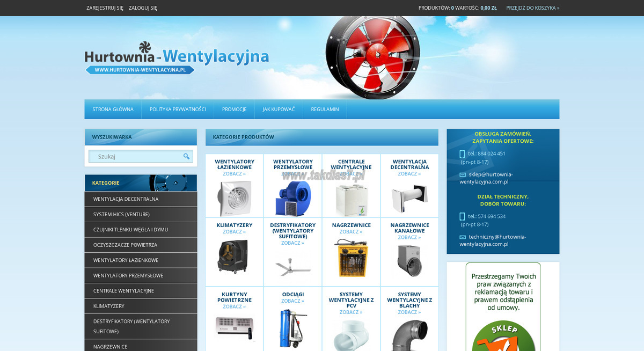Click Zobacz under Nagrzewnice kanałowe
Screen dimensions: 644x351
pyautogui.click(x=409, y=237)
